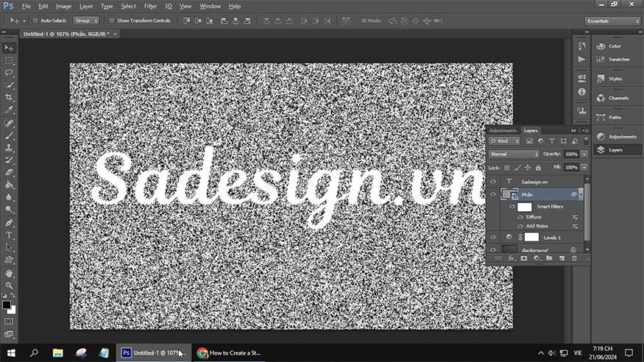This screenshot has height=362, width=644.
Task: Click the foreground color swatch
Action: point(6,305)
